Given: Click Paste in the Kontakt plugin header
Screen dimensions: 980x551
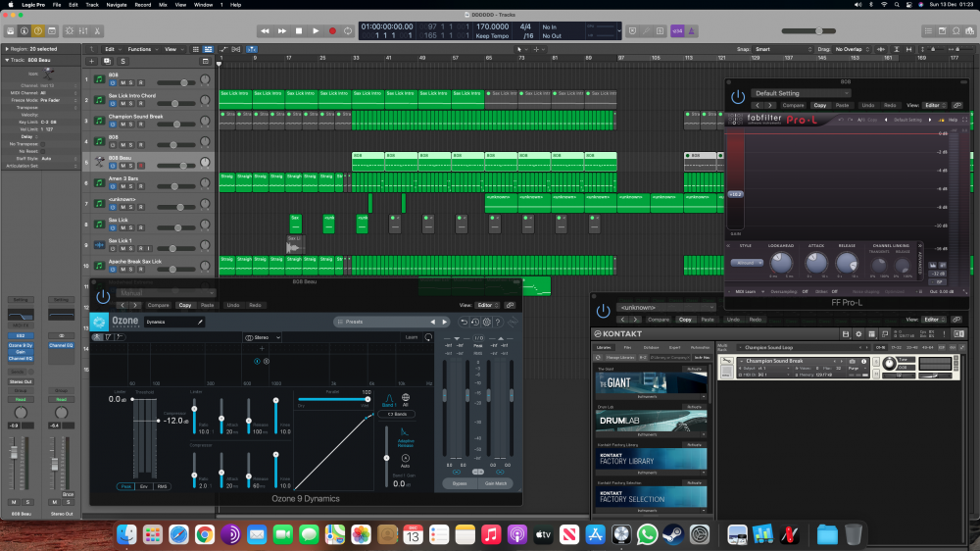Looking at the screenshot, I should 707,320.
